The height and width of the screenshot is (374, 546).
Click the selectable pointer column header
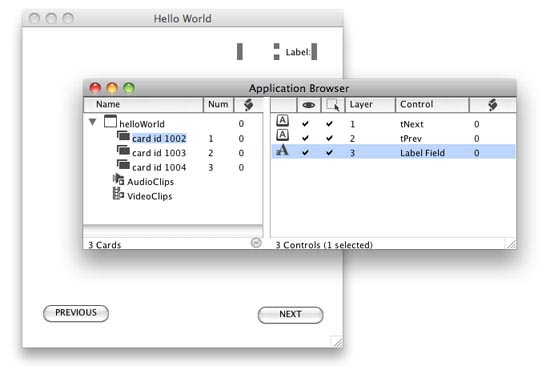[333, 105]
